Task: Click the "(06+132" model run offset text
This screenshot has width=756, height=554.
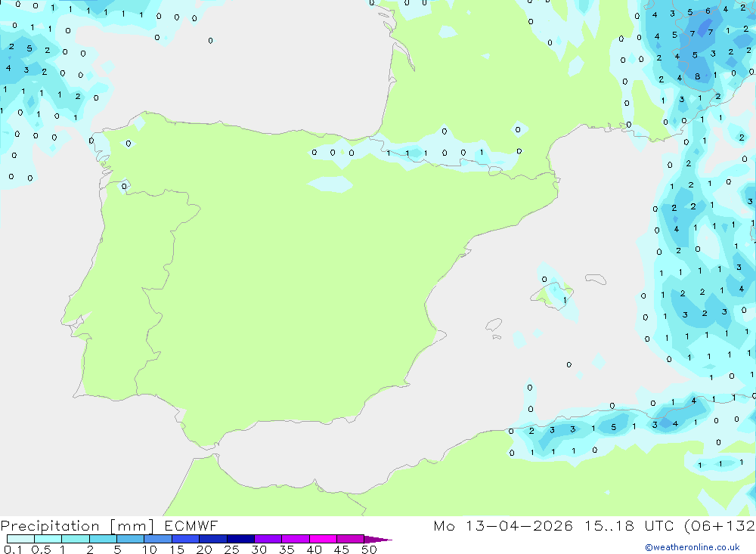Action: coord(720,525)
